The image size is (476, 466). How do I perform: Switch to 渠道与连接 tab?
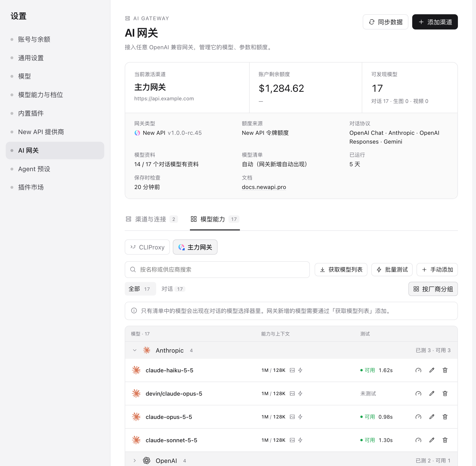click(152, 219)
